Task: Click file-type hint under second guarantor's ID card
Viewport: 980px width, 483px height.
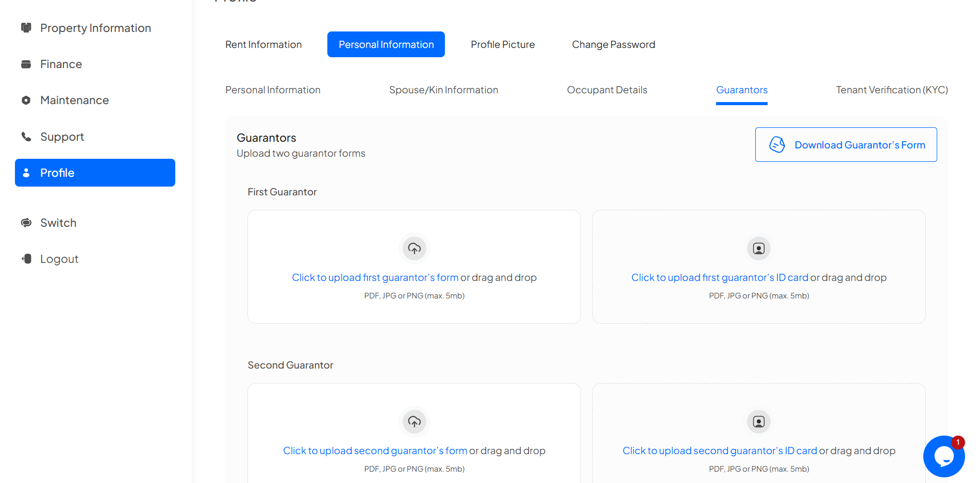Action: pyautogui.click(x=759, y=469)
